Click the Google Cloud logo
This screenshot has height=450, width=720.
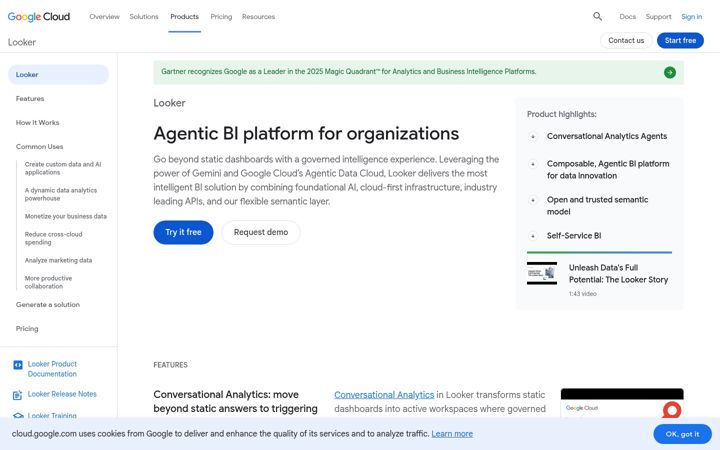[39, 17]
